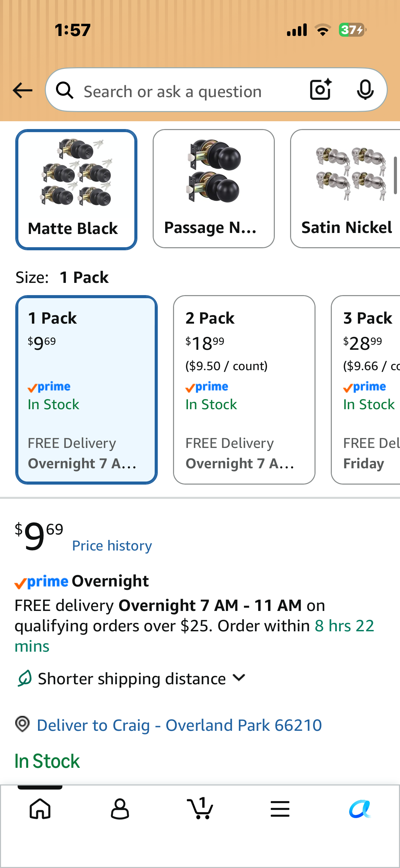View the shopping cart
This screenshot has height=868, width=400.
(x=200, y=808)
